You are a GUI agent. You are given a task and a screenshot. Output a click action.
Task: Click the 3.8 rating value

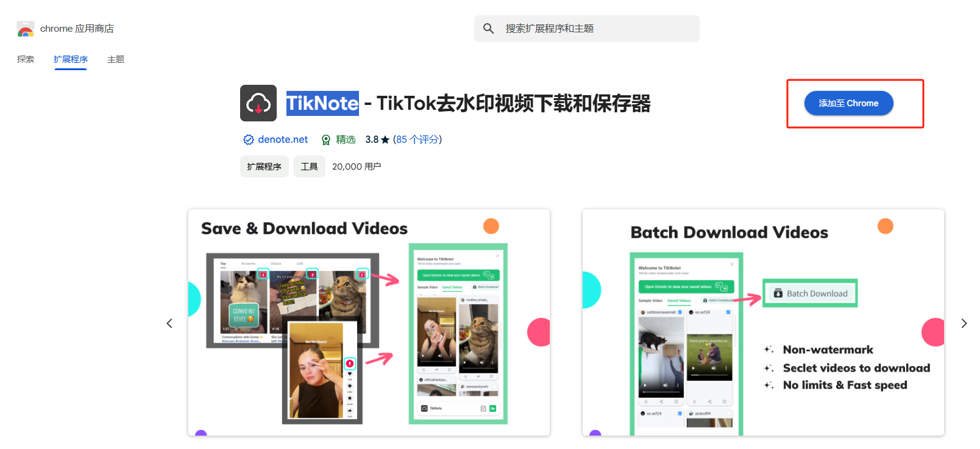tap(372, 140)
